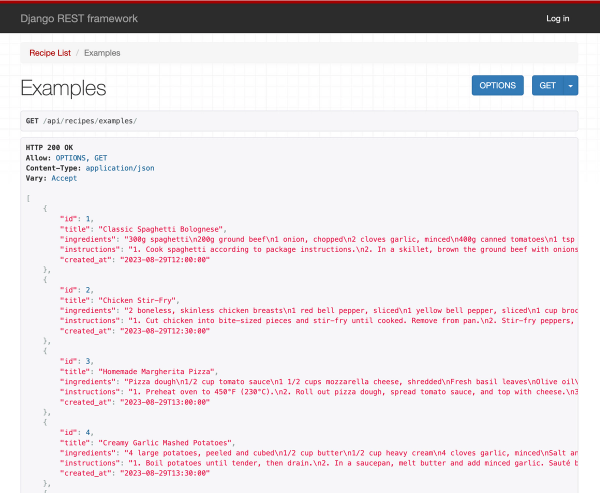Click the Django REST framework brand link
Image resolution: width=600 pixels, height=493 pixels.
point(79,18)
